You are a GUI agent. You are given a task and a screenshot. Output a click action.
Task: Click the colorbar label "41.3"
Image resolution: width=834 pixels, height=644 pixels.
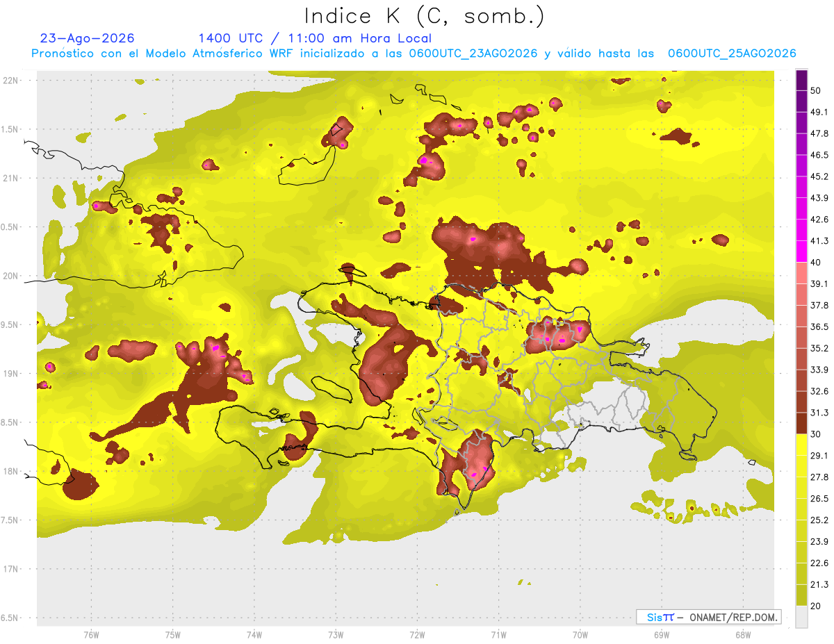point(819,241)
